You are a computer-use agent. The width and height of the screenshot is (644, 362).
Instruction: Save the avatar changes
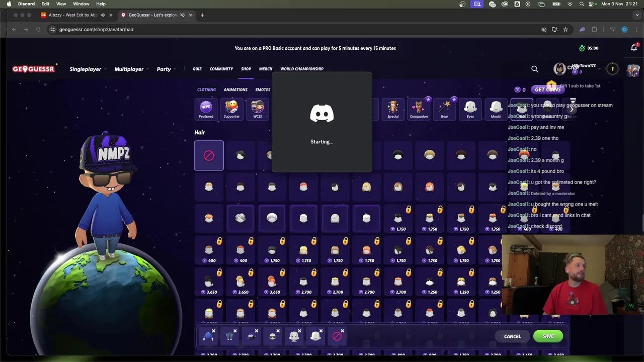(x=548, y=336)
